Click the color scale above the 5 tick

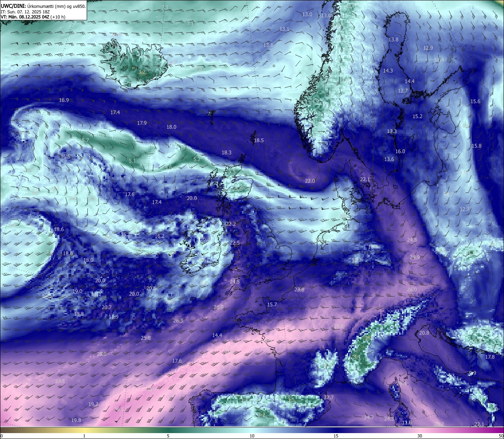(168, 430)
